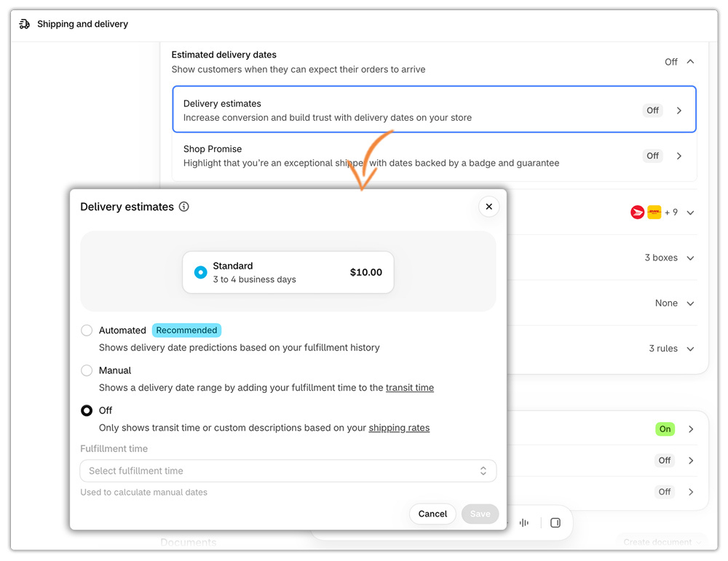Viewport: 728px width, 561px height.
Task: Click the 'Used to calculate manual dates' hint
Action: [144, 493]
